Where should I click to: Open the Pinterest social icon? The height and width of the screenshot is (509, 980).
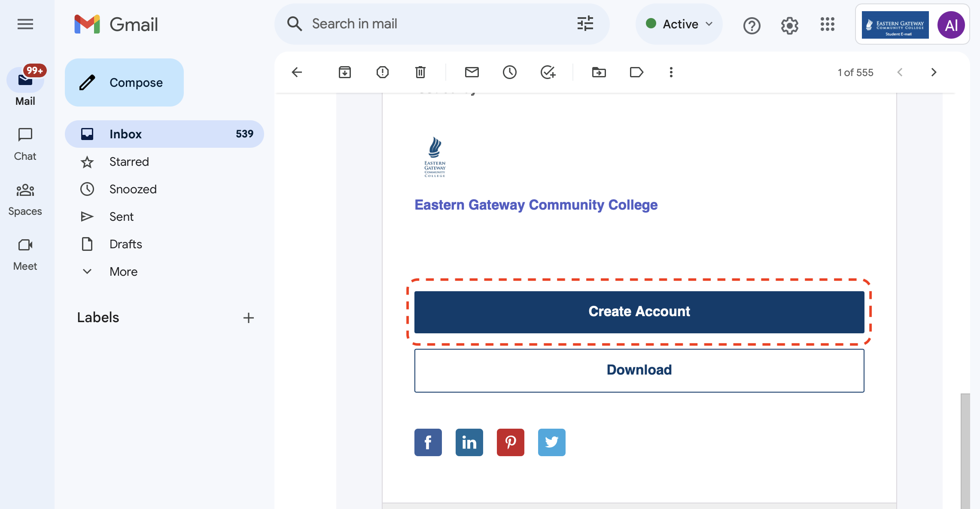coord(510,442)
